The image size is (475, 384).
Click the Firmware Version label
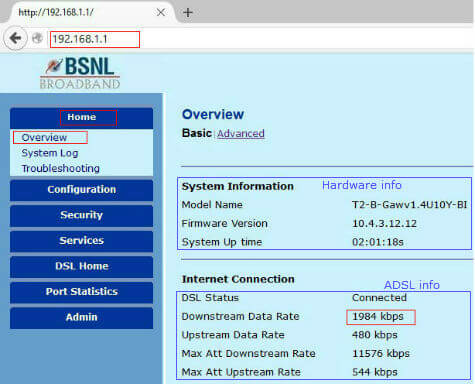[224, 223]
